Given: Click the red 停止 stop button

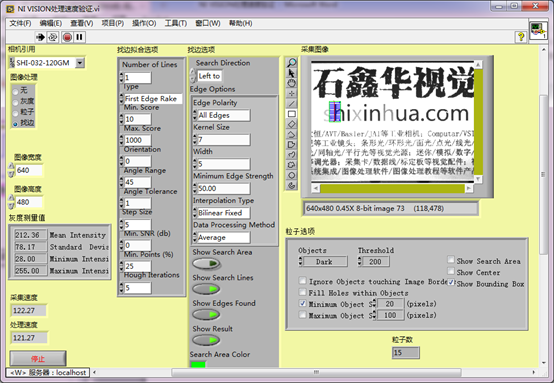Looking at the screenshot, I should coord(38,359).
